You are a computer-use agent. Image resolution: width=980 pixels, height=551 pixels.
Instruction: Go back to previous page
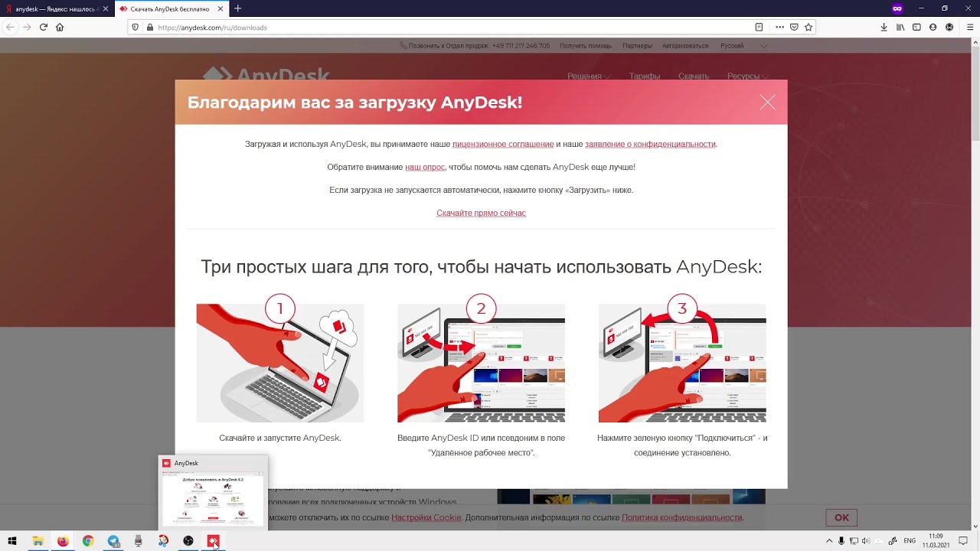(x=10, y=27)
